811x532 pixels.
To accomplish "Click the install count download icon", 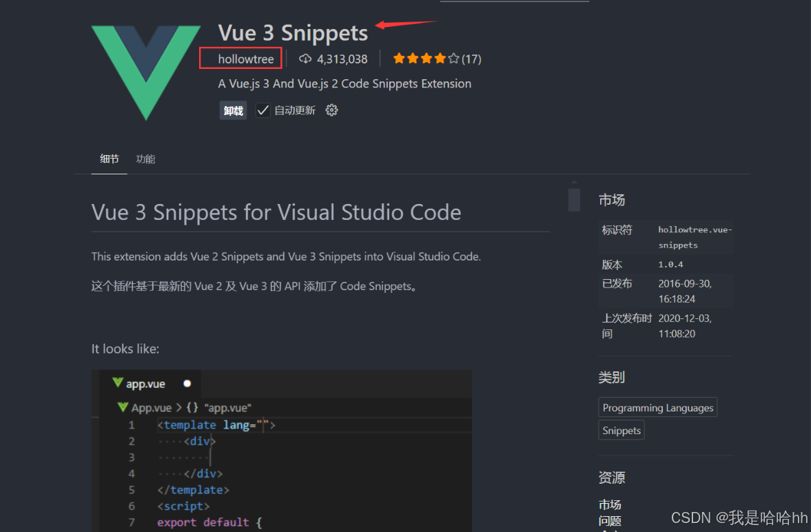I will [305, 59].
